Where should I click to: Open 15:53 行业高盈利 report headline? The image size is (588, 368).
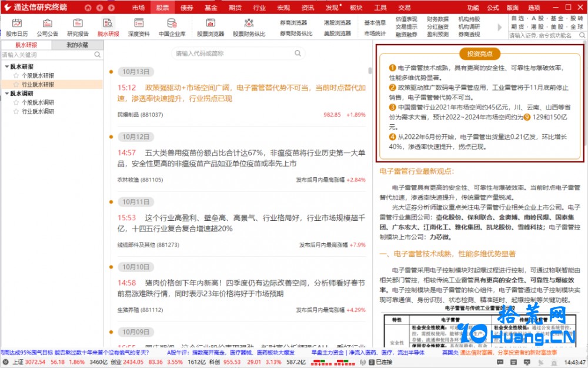pos(242,223)
